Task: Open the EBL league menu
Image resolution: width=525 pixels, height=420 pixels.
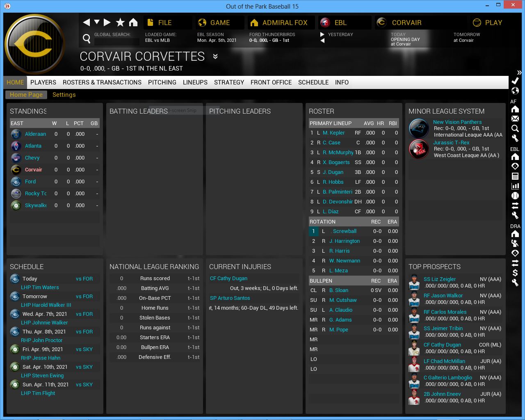Action: (x=345, y=23)
